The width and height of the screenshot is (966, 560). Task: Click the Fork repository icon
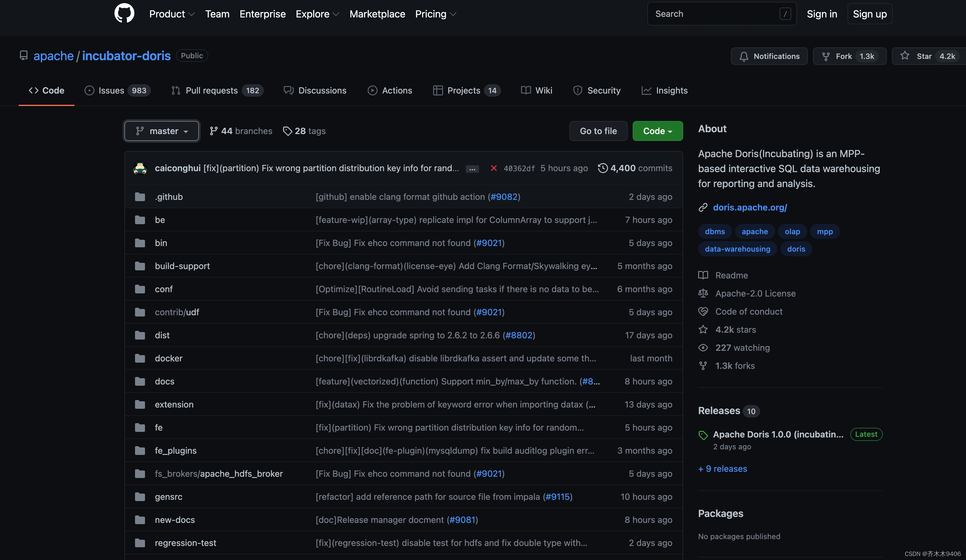tap(826, 56)
